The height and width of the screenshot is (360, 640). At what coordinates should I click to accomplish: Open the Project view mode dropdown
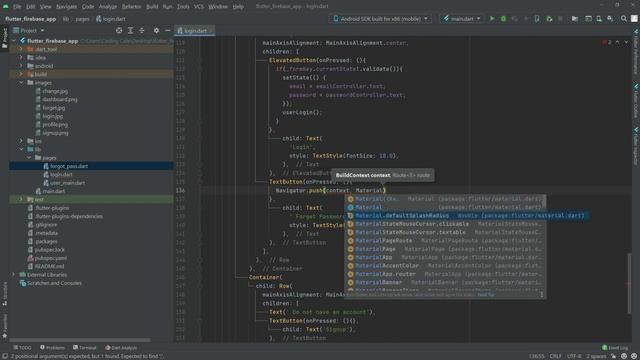tap(29, 31)
